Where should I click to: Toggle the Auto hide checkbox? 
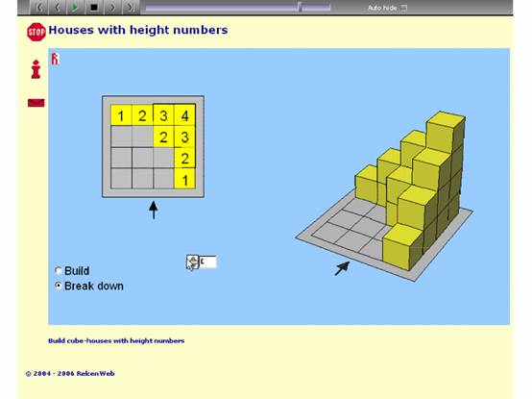(403, 8)
